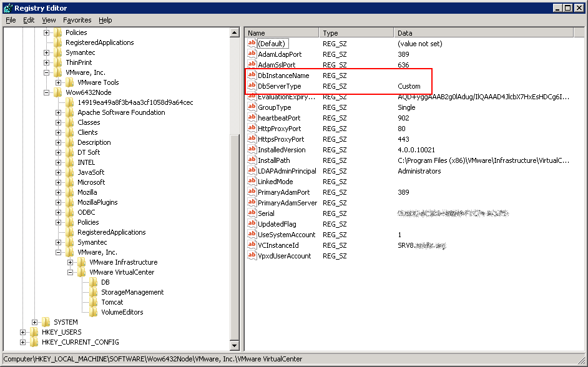Expand the VMware Tools key
Viewport: 588px width, 367px height.
click(58, 82)
